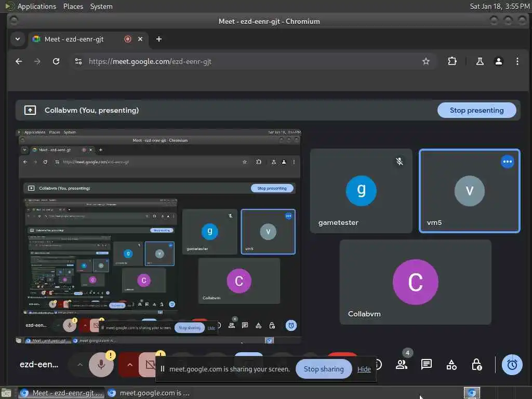Screen dimensions: 532x399
Task: Open the Places menu
Action: 73,6
